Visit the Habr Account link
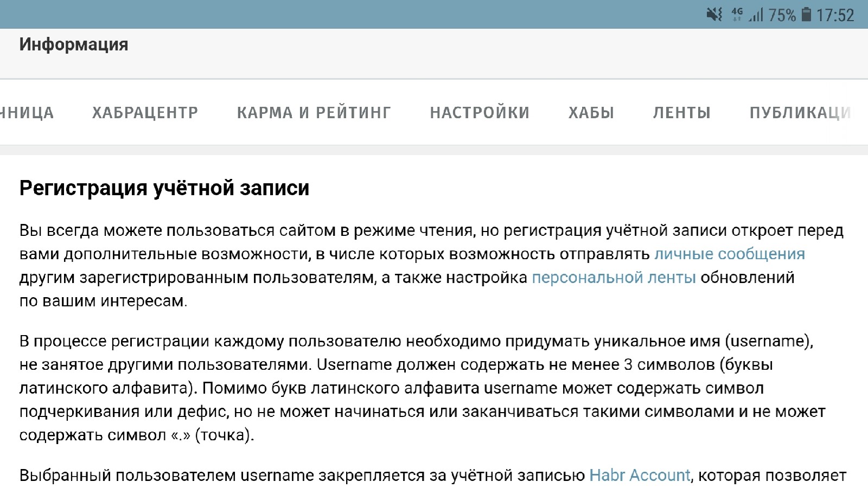The image size is (868, 488). [640, 476]
